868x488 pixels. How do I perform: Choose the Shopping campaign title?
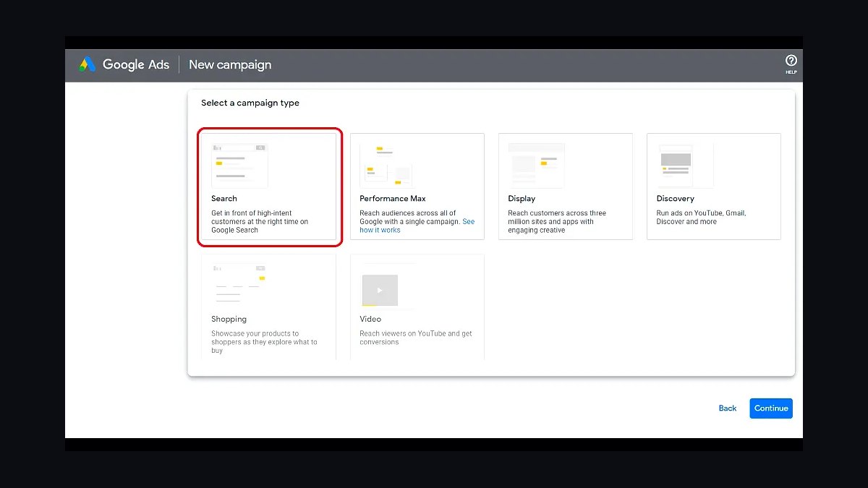tap(229, 319)
